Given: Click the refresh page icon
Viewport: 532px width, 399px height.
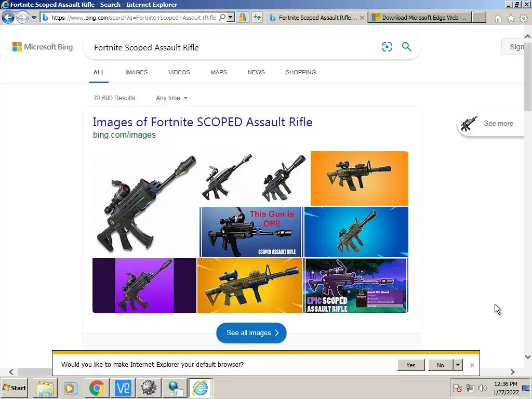Looking at the screenshot, I should click(257, 17).
